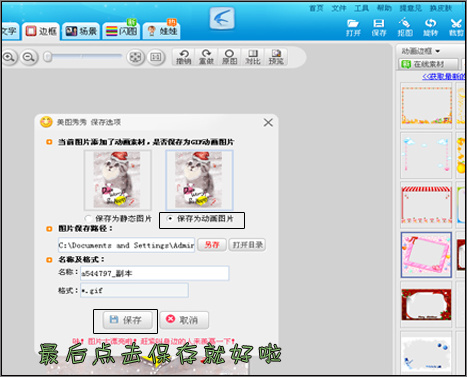Choose the red Christmas frame thumbnail
Viewport: 467px width, 377px height.
(x=426, y=305)
